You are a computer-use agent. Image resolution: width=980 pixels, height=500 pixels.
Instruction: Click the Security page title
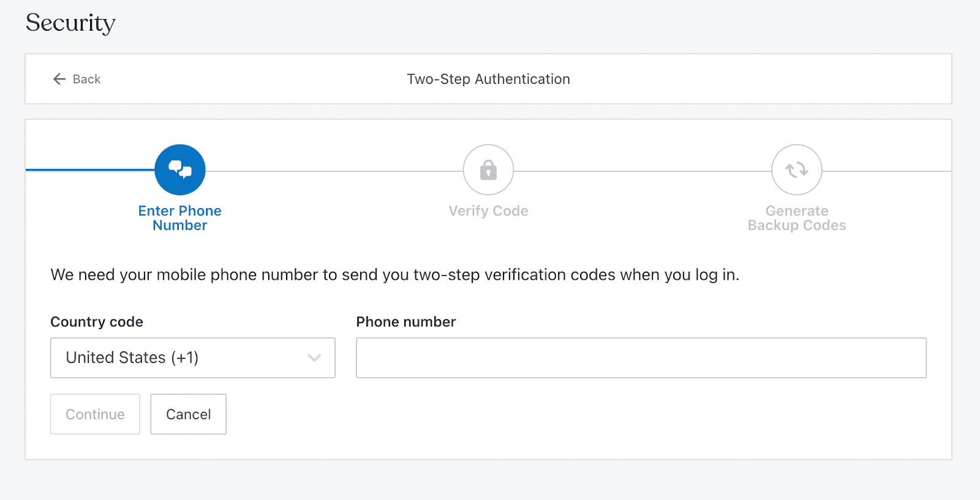pos(70,23)
